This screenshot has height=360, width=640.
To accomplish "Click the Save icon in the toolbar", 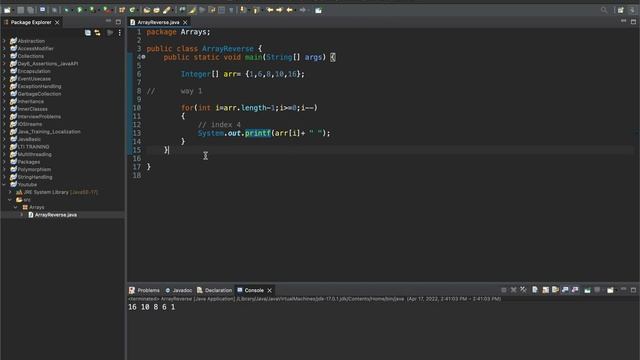I will click(20, 10).
